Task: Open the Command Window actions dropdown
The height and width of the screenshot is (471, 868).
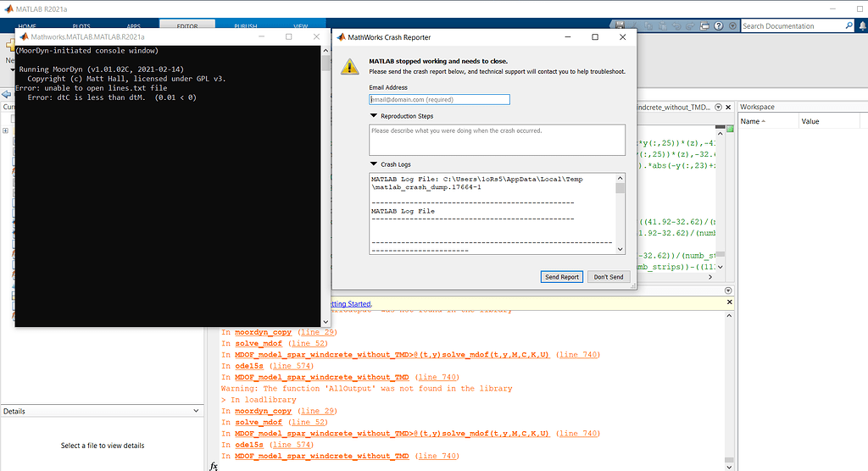Action: coord(728,291)
